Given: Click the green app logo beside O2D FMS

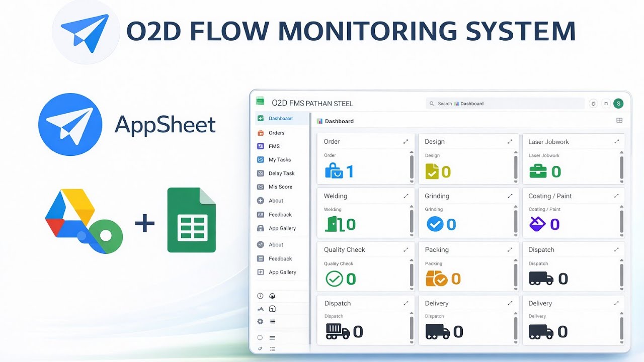Looking at the screenshot, I should (x=260, y=101).
